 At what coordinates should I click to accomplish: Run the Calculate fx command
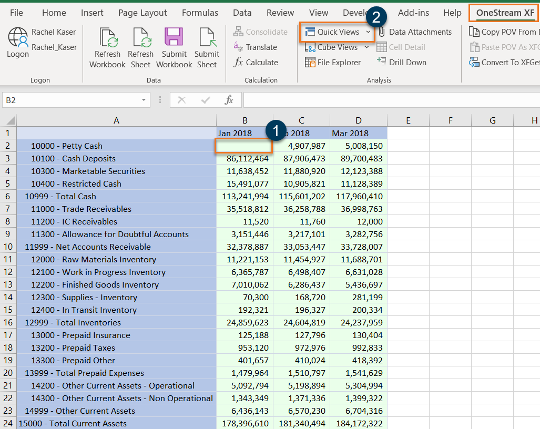pyautogui.click(x=256, y=62)
